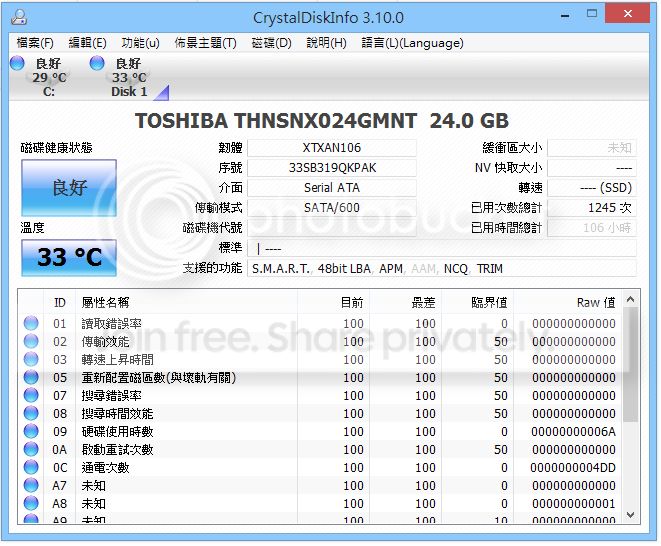Click status orb for attribute 0A
Viewport: 661px width, 546px height.
click(x=31, y=449)
